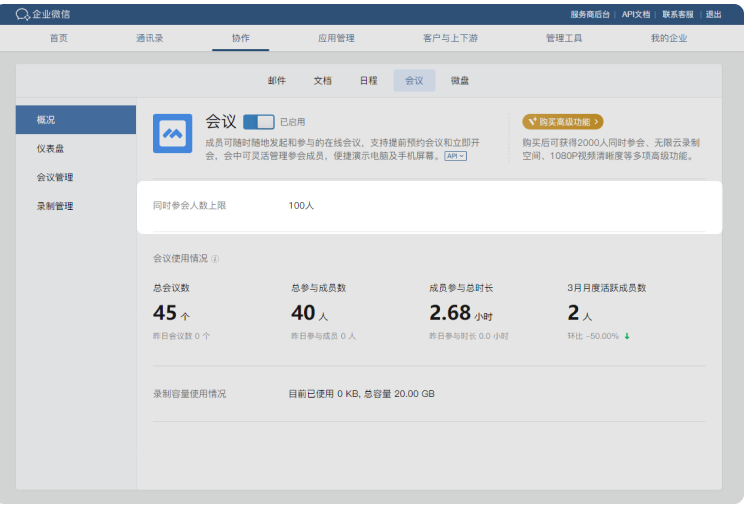Switch to the 日程 tab
747x511 pixels.
368,80
